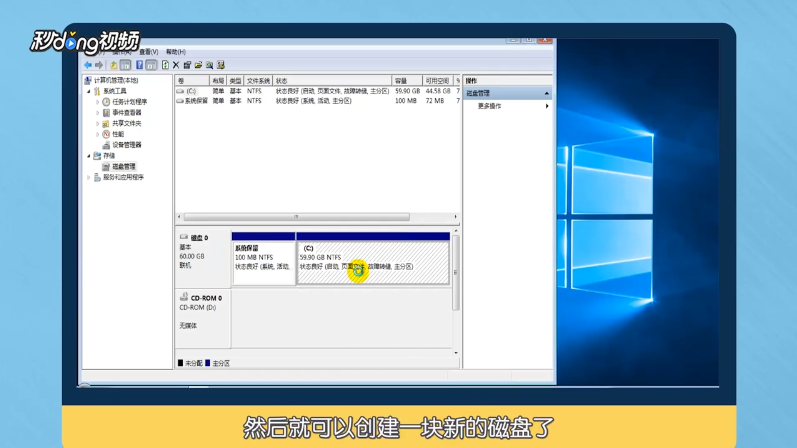Sort by the 文件系统 column header
This screenshot has height=448, width=797.
(x=258, y=81)
